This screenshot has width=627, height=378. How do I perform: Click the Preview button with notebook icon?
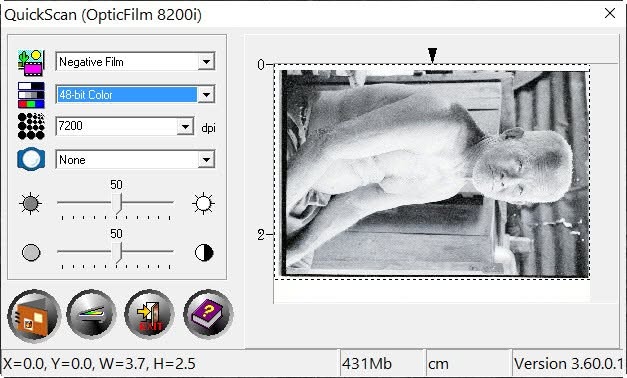pos(34,316)
